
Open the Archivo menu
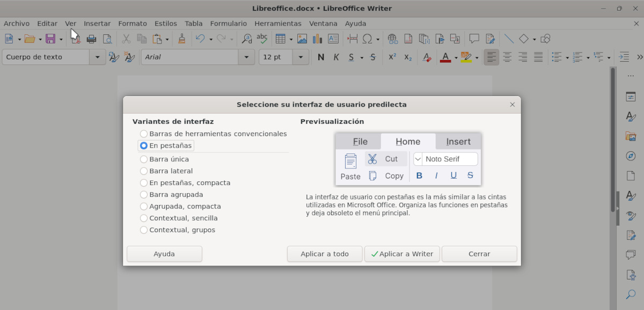17,24
